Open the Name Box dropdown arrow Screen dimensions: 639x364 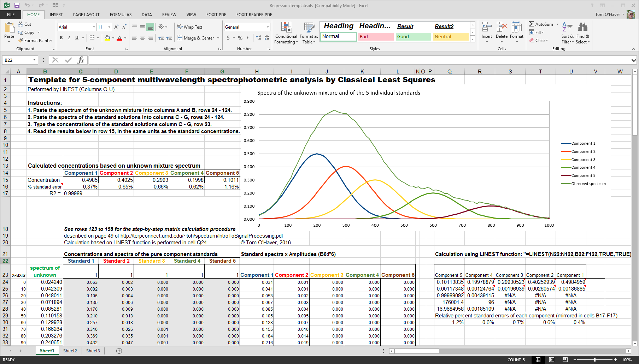point(34,60)
